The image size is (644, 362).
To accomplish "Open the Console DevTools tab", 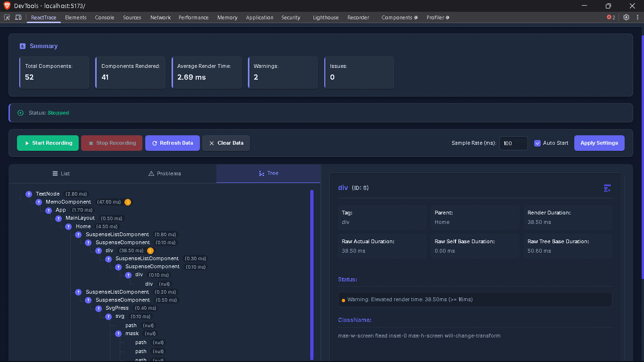I will click(x=105, y=17).
